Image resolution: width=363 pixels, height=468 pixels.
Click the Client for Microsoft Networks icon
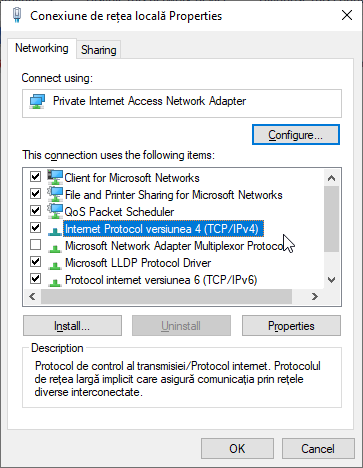pos(55,177)
